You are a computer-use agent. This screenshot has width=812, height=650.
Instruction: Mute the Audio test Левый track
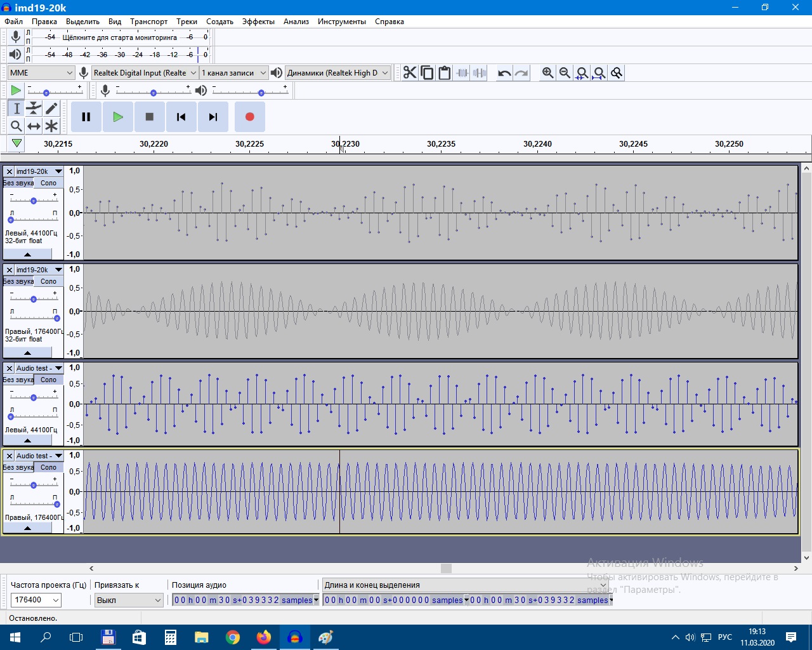click(x=19, y=380)
